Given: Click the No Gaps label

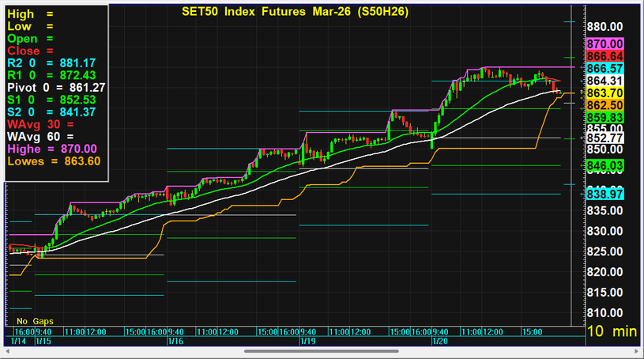Looking at the screenshot, I should [x=33, y=322].
